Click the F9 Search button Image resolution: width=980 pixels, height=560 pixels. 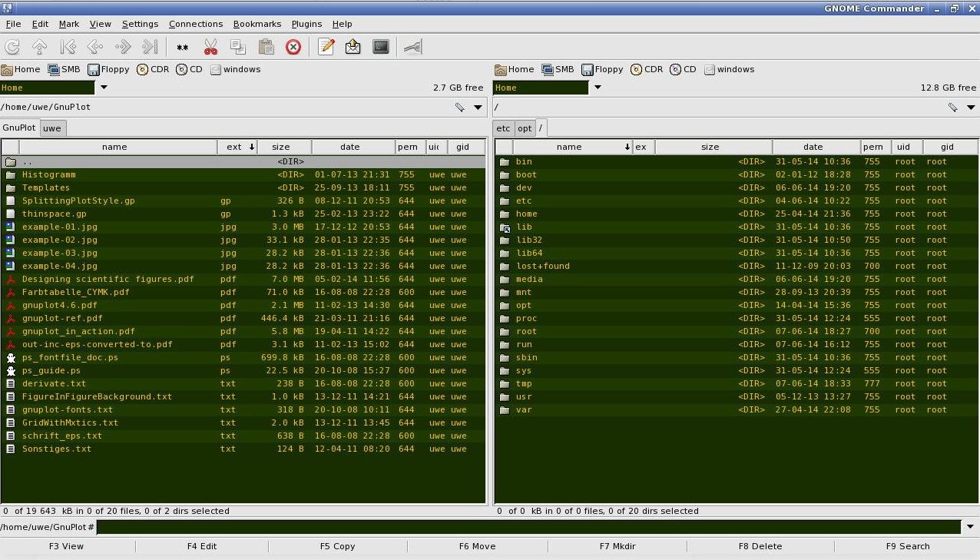908,546
